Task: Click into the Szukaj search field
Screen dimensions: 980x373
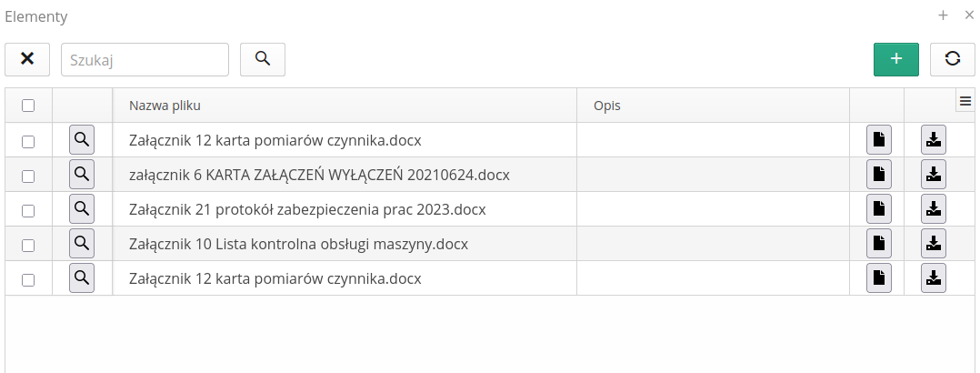Action: 145,59
